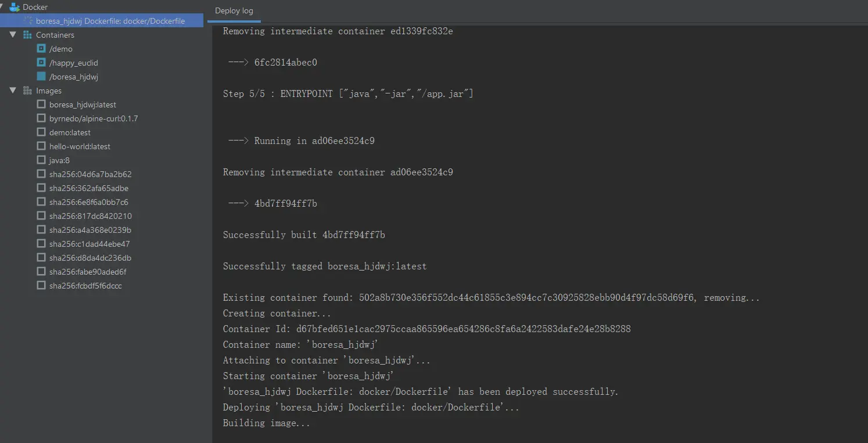Select the Docker root label

point(35,7)
